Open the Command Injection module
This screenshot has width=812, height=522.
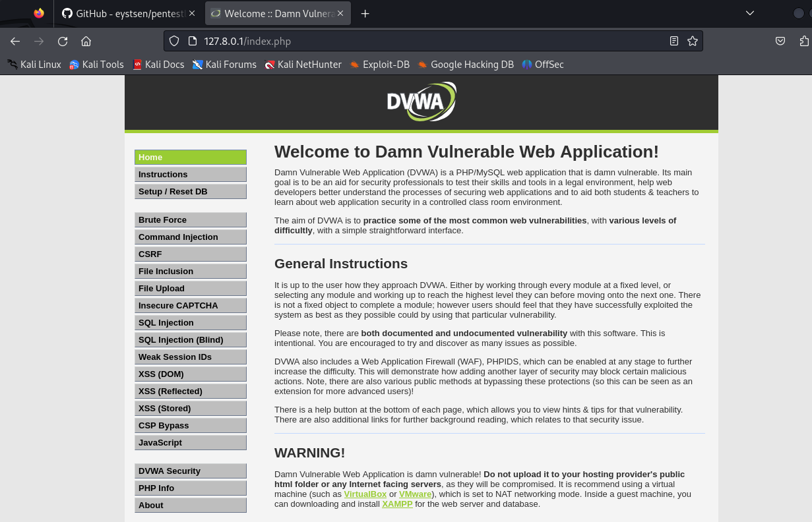tap(191, 237)
